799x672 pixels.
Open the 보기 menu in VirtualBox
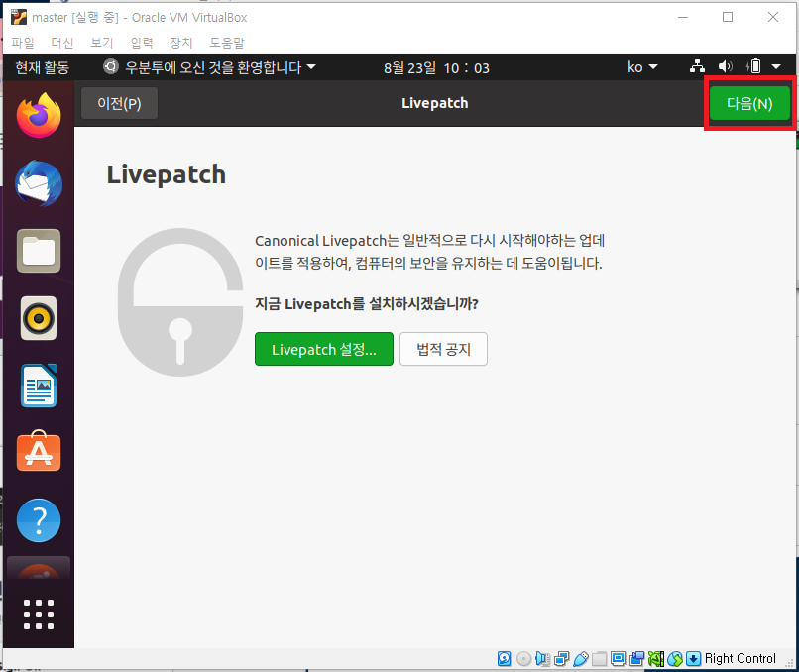[x=102, y=43]
